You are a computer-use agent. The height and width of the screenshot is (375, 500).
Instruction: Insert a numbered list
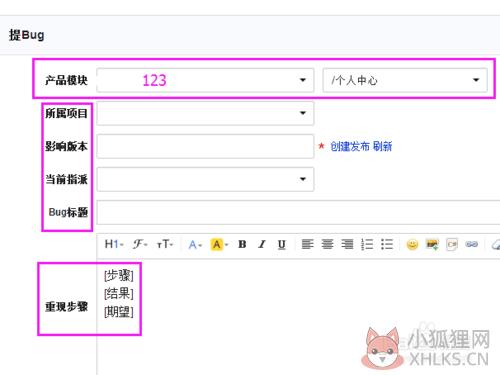pyautogui.click(x=367, y=244)
